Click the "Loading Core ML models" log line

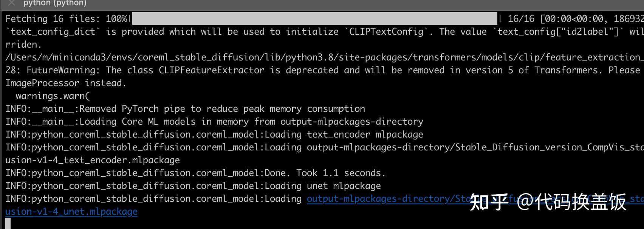[x=251, y=122]
